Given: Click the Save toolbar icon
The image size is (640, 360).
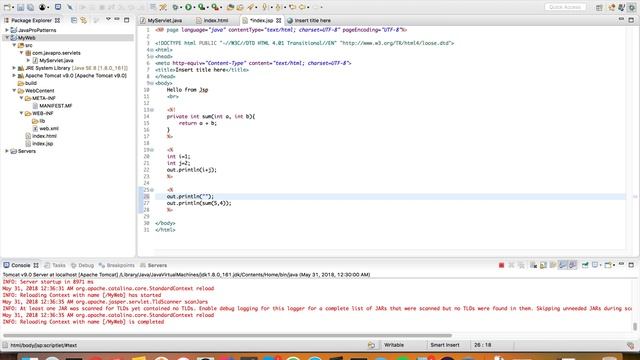Looking at the screenshot, I should (x=20, y=7).
